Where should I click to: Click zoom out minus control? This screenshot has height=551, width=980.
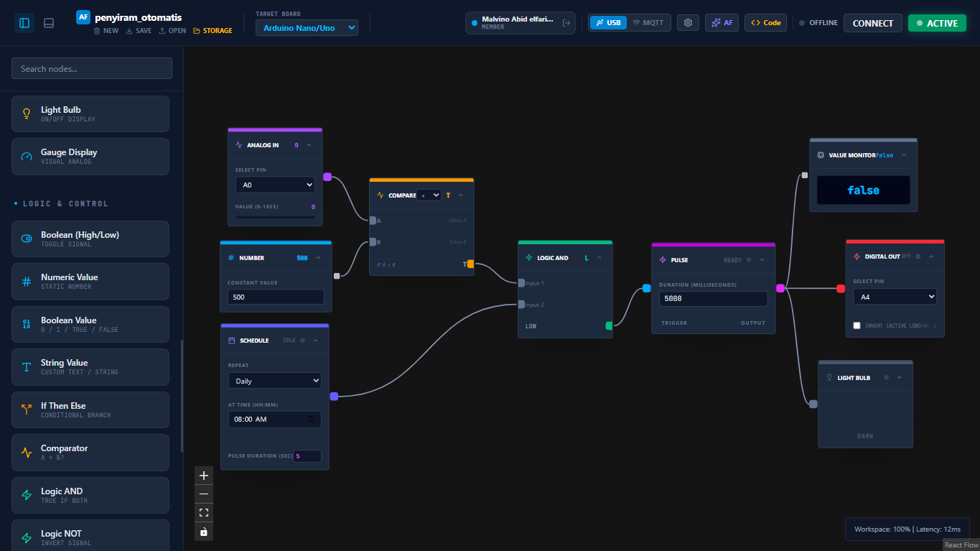pos(204,494)
